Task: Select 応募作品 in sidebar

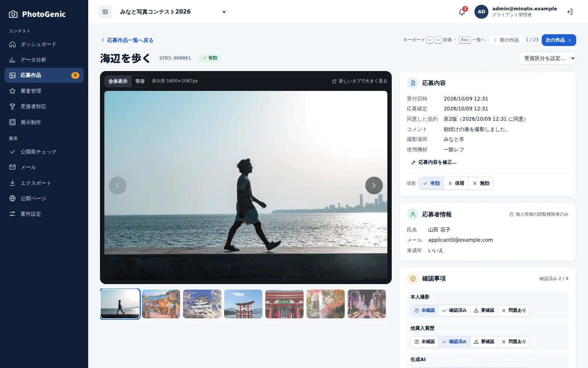Action: (44, 75)
